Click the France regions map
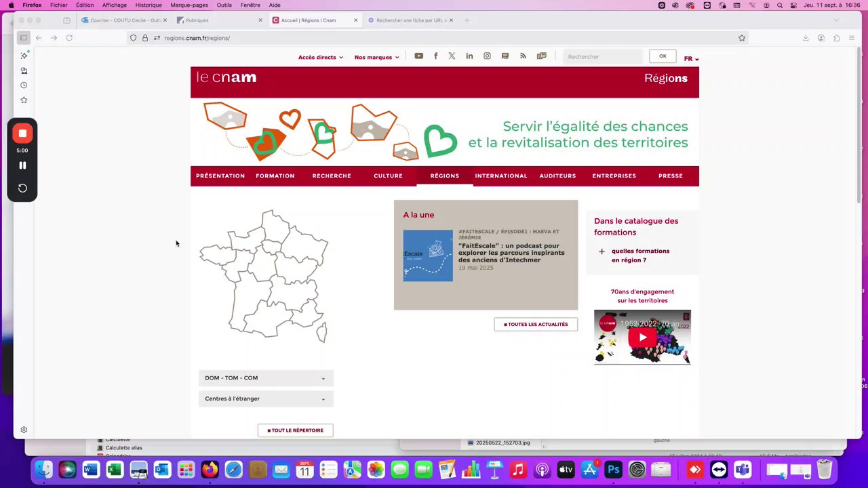 pos(264,276)
